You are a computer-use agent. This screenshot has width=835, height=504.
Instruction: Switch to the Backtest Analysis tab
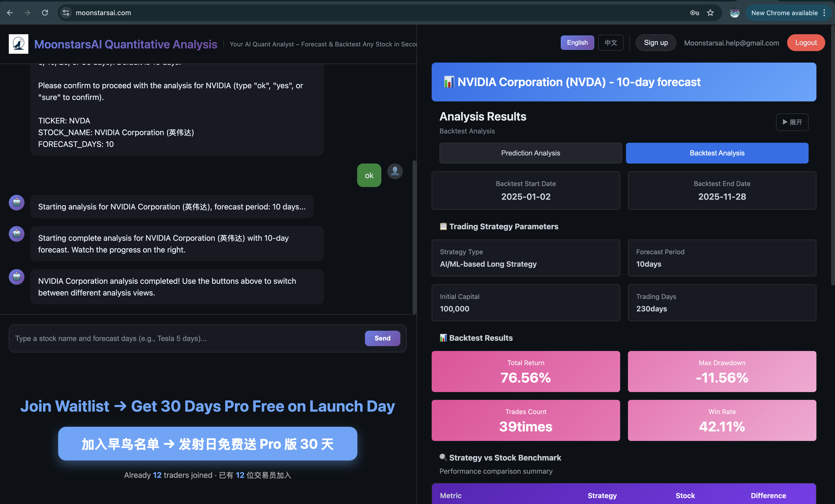pos(717,153)
